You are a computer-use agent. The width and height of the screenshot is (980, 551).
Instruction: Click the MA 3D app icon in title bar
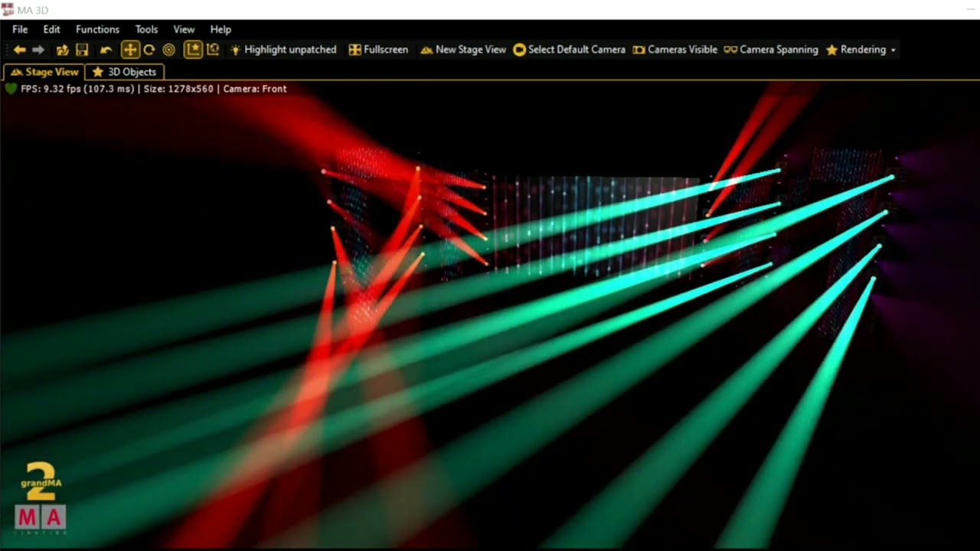pyautogui.click(x=8, y=9)
